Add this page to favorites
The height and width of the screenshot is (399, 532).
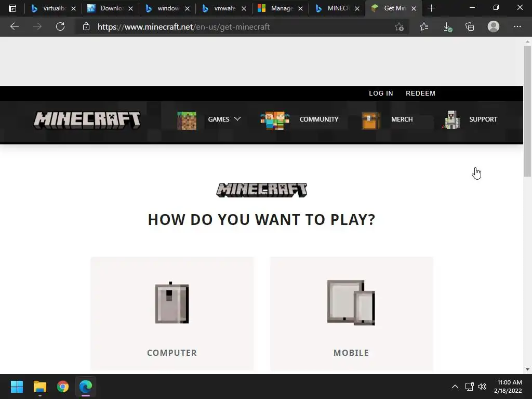pos(400,27)
